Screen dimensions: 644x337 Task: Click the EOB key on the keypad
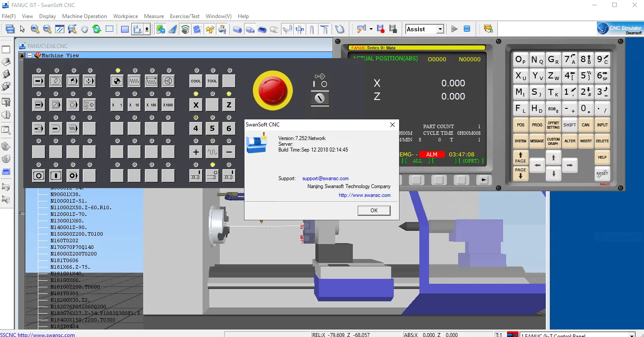tap(553, 108)
